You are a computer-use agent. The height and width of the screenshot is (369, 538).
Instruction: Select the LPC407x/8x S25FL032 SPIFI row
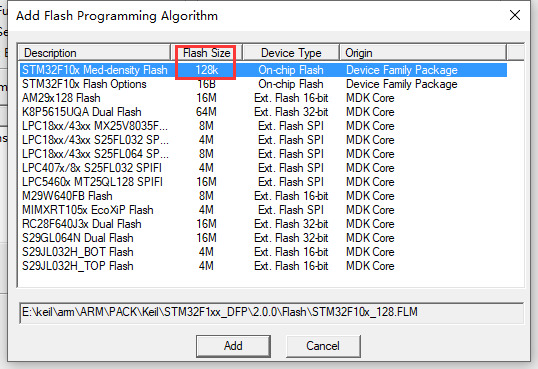(x=263, y=168)
